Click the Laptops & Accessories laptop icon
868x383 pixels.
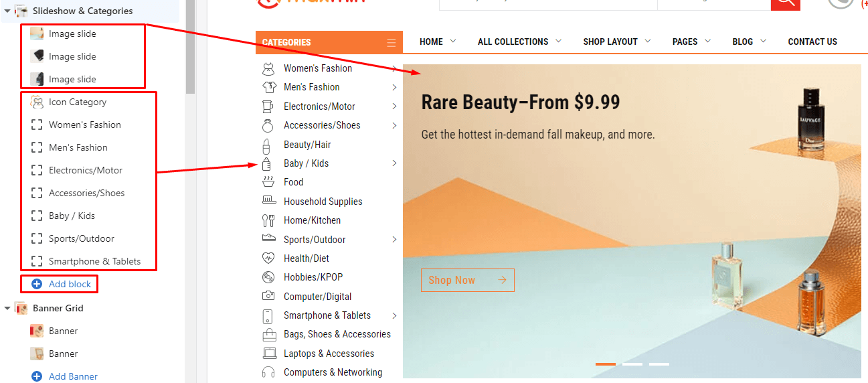[269, 354]
